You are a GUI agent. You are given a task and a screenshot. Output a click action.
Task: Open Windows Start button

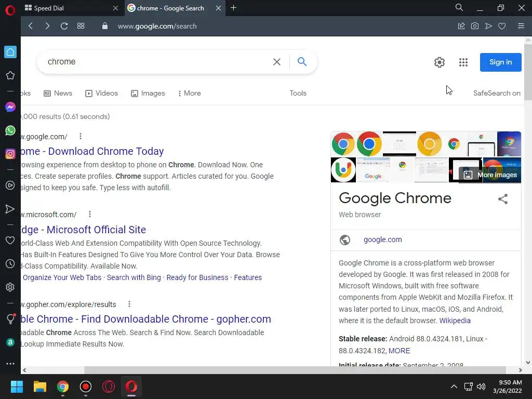click(x=17, y=387)
